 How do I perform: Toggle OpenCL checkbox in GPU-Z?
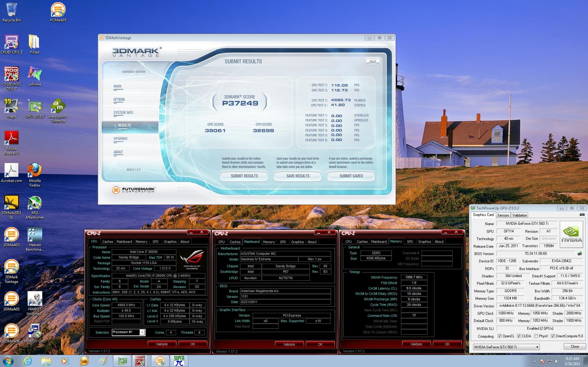point(499,336)
